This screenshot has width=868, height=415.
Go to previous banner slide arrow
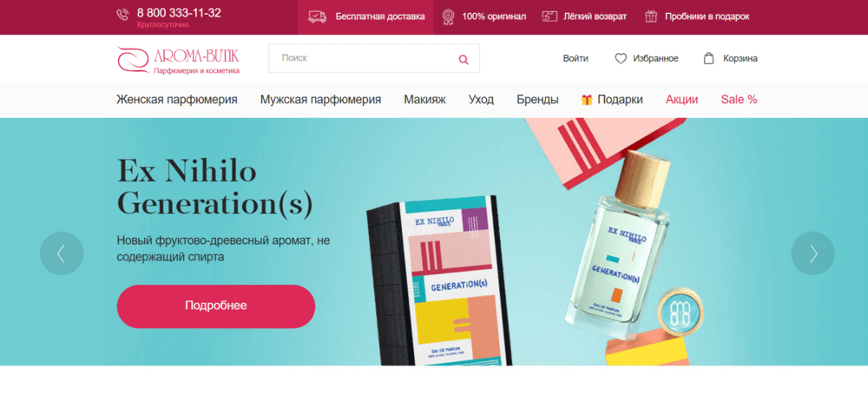click(x=62, y=254)
